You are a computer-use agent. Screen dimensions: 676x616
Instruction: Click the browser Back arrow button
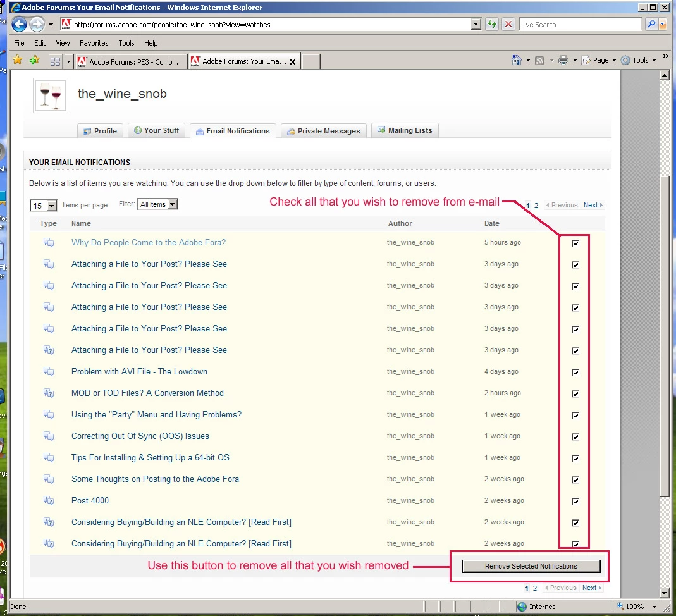point(19,24)
